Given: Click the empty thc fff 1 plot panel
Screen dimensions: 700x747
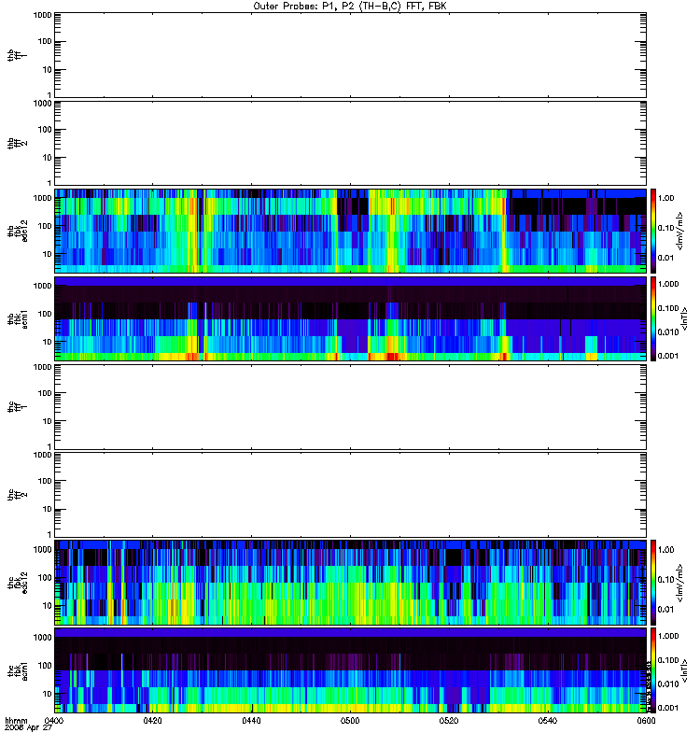Looking at the screenshot, I should pyautogui.click(x=350, y=407).
